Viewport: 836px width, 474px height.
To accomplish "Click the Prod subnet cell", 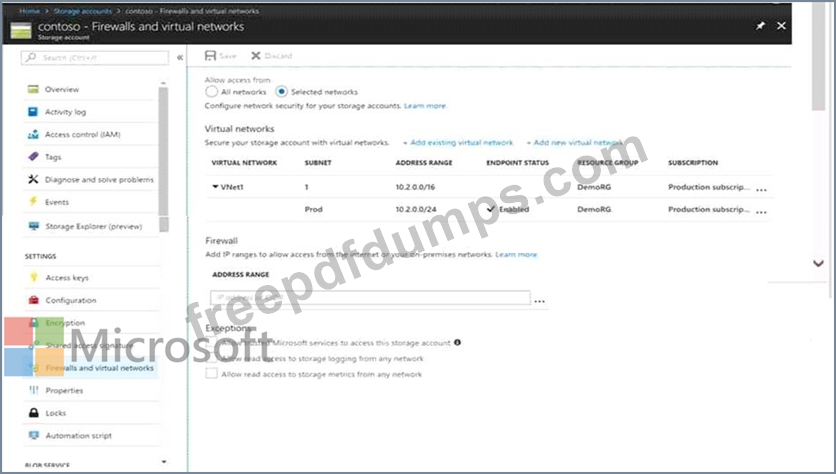I will [x=314, y=209].
